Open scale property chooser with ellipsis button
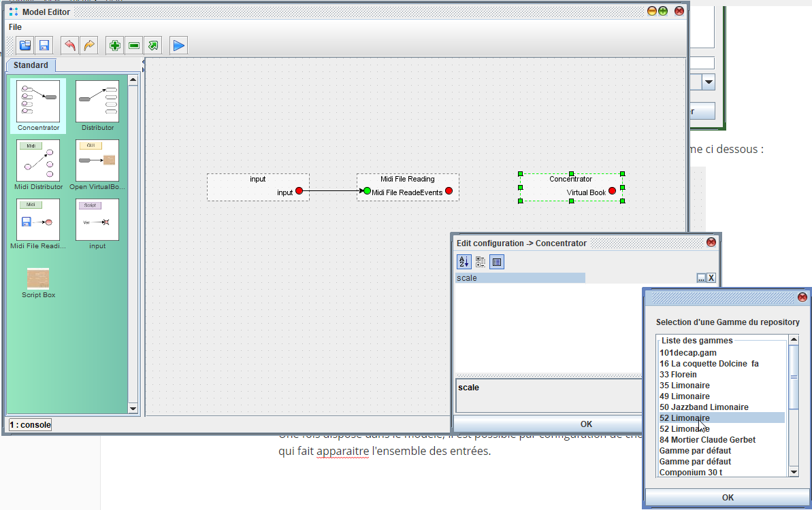 click(701, 278)
